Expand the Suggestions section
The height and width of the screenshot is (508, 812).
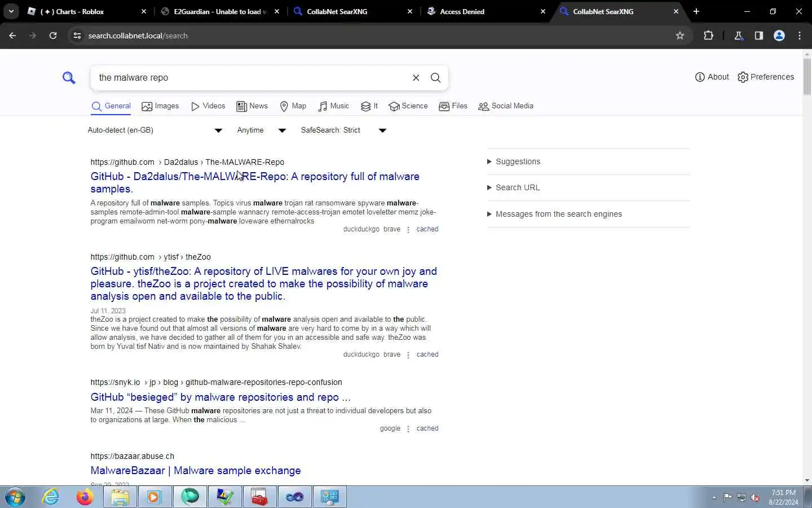(x=514, y=161)
